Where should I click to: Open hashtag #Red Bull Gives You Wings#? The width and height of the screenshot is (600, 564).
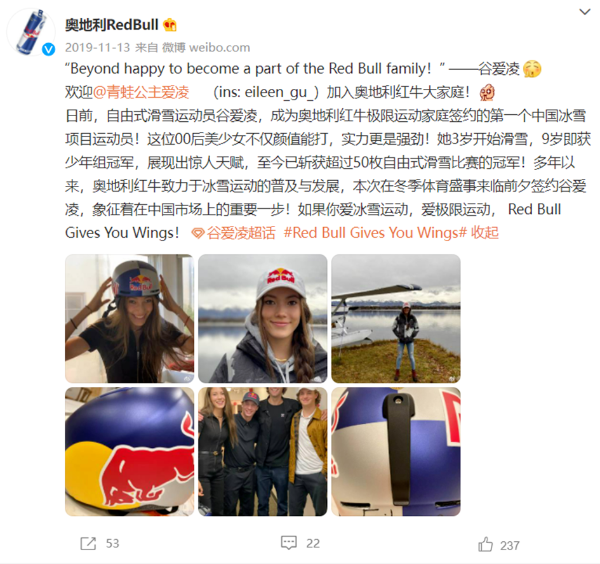[375, 233]
